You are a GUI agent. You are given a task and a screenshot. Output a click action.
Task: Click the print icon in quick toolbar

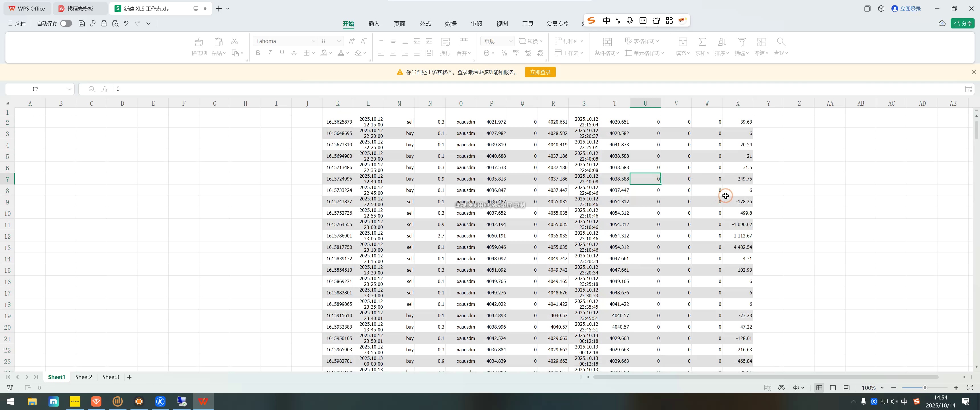click(104, 24)
